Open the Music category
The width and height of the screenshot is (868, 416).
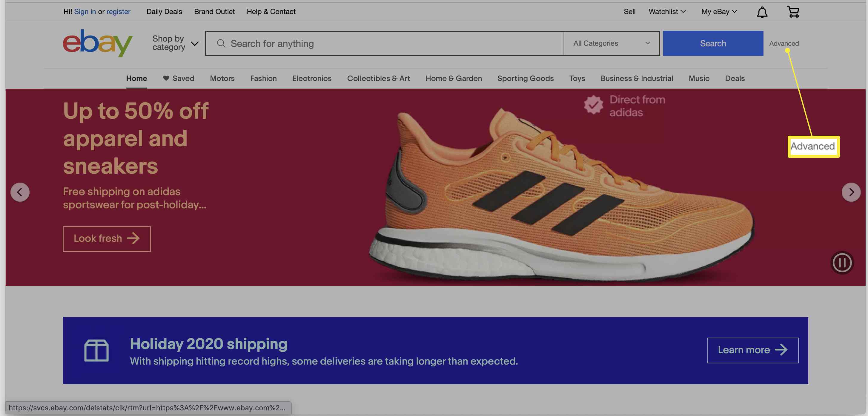699,78
